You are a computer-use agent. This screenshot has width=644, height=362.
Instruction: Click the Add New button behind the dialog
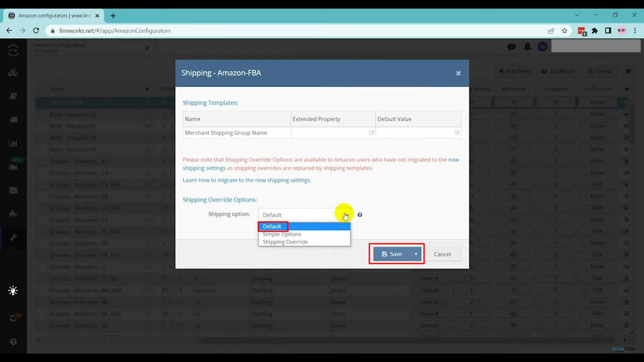click(514, 71)
